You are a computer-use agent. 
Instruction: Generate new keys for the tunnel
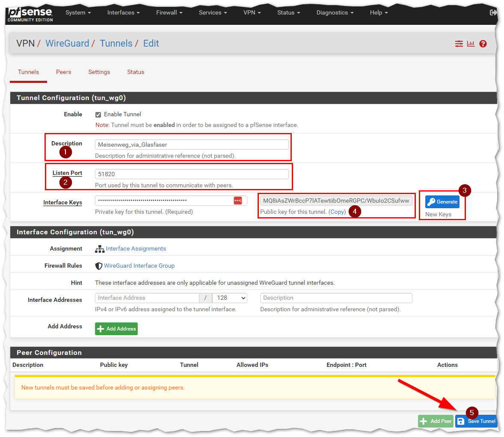442,202
